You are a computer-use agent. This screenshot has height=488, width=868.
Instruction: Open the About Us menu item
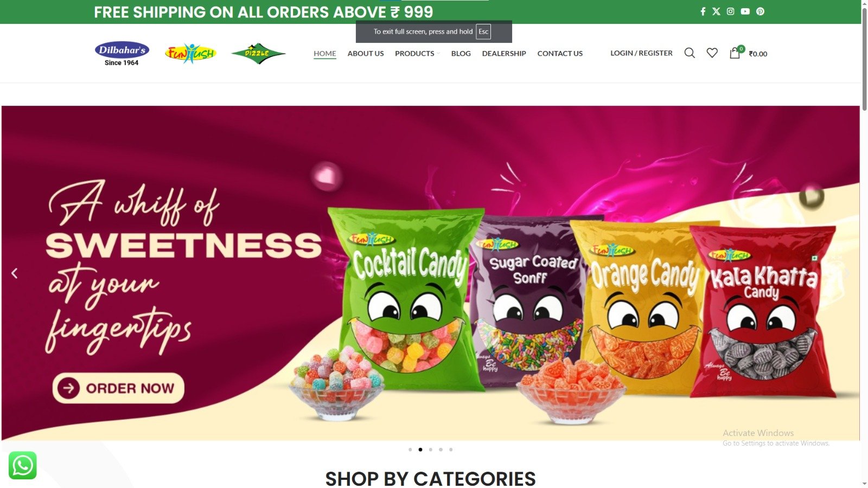pos(366,53)
